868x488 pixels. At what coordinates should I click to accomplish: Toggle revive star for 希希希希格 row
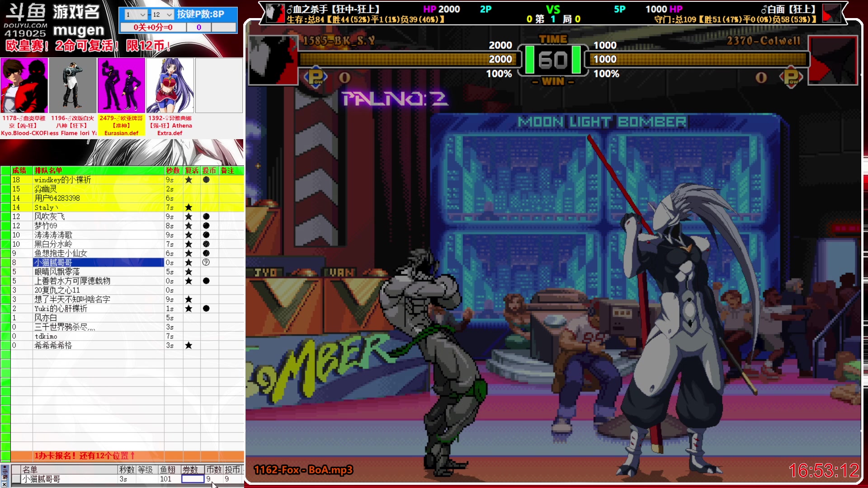tap(189, 345)
